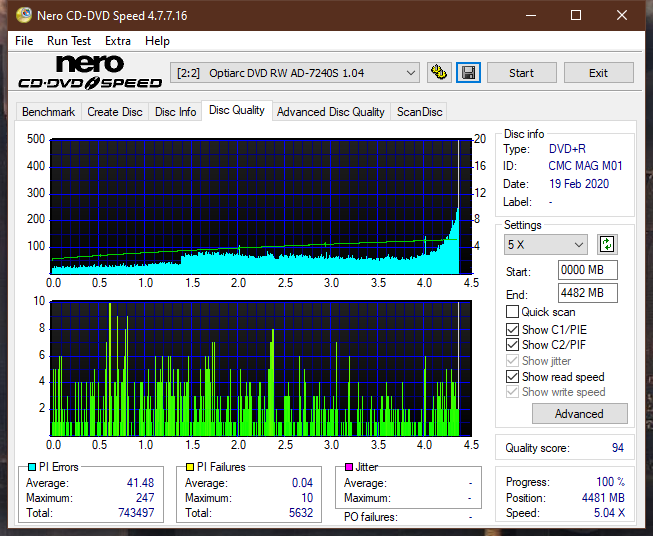Click PI Failures total 5632
The image size is (653, 536).
301,513
